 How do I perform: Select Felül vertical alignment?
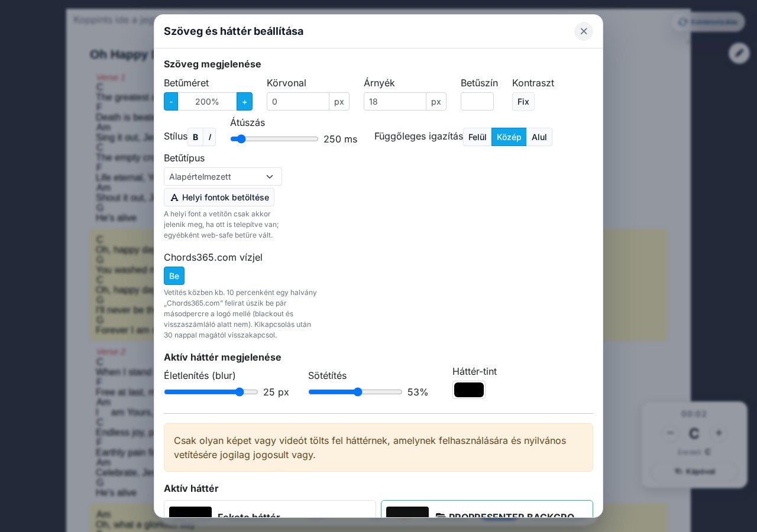[x=477, y=137]
